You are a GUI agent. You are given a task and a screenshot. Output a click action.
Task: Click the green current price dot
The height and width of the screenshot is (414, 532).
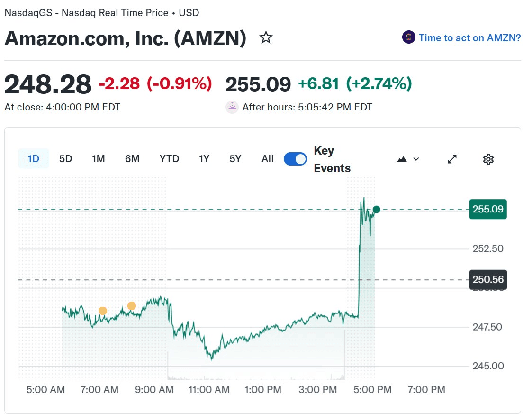[x=377, y=210]
